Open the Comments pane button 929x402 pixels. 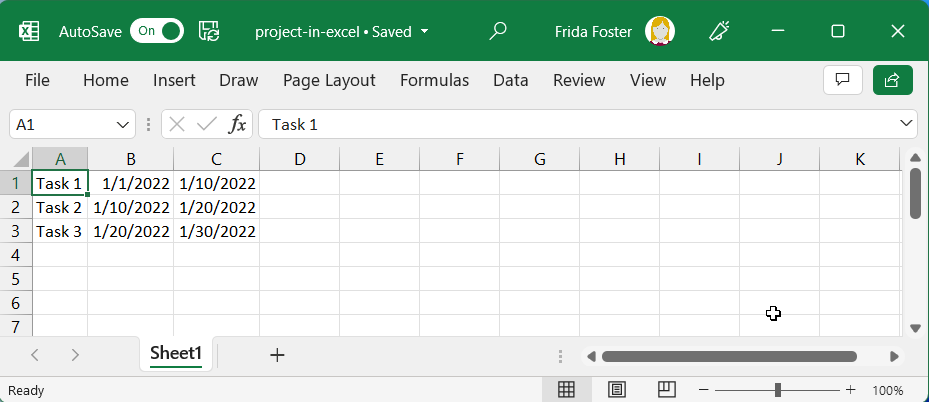(842, 80)
